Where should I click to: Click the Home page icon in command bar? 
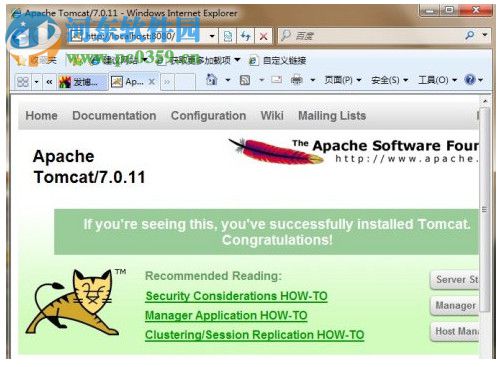click(x=212, y=80)
